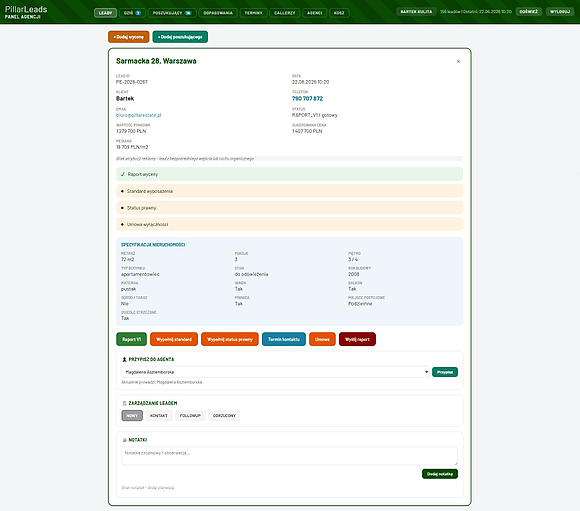Switch to the Terminy tab
This screenshot has width=580, height=511.
tap(253, 13)
